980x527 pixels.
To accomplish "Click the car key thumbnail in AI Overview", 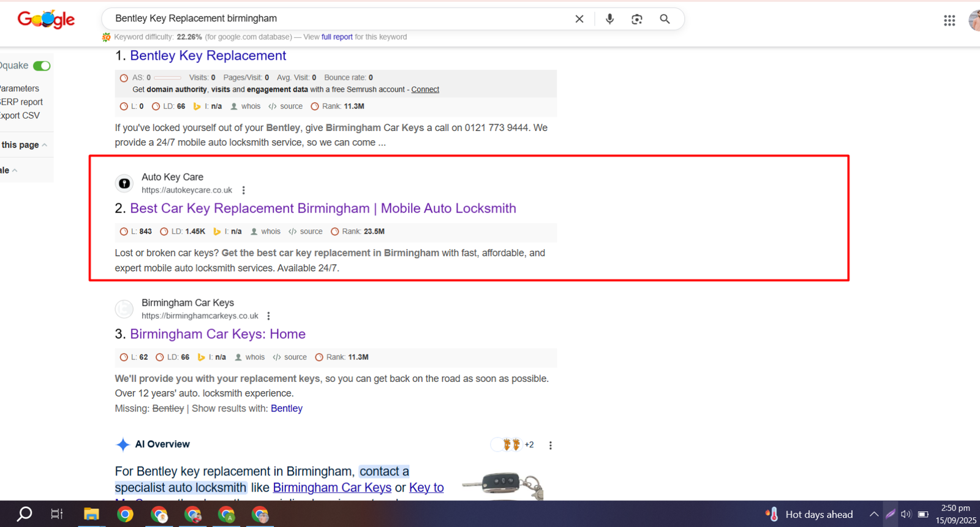I will point(503,484).
